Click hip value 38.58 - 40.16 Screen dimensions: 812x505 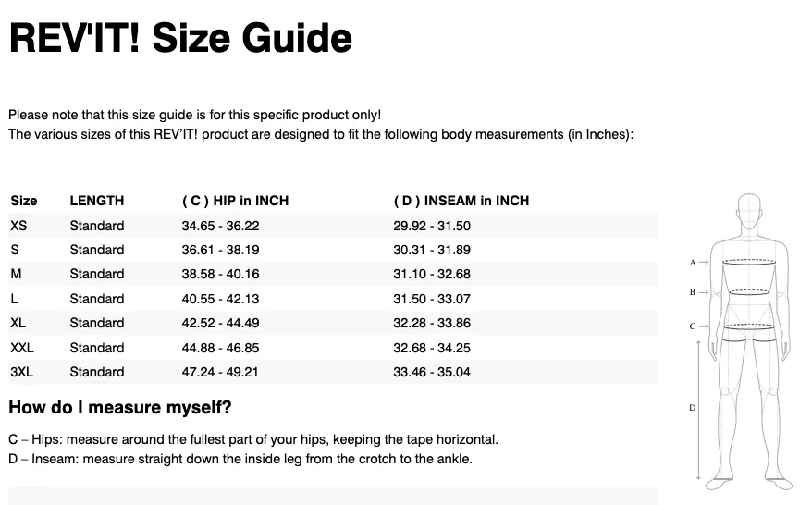(221, 274)
